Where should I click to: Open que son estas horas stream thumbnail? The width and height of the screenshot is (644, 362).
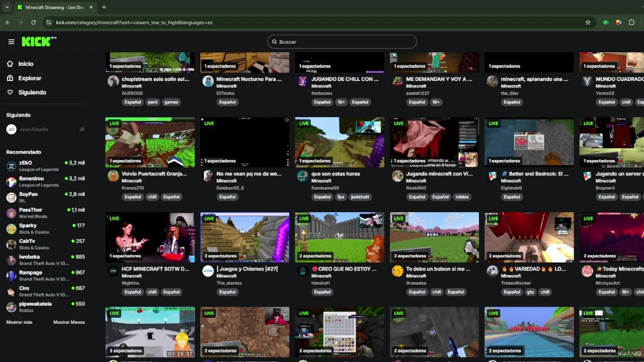click(x=340, y=142)
